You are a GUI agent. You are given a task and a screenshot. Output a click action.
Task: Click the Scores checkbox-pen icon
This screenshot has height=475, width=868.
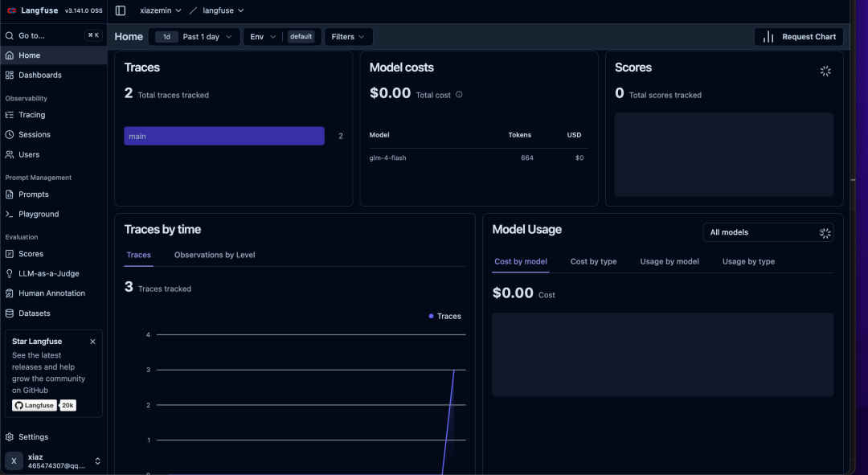pos(10,253)
